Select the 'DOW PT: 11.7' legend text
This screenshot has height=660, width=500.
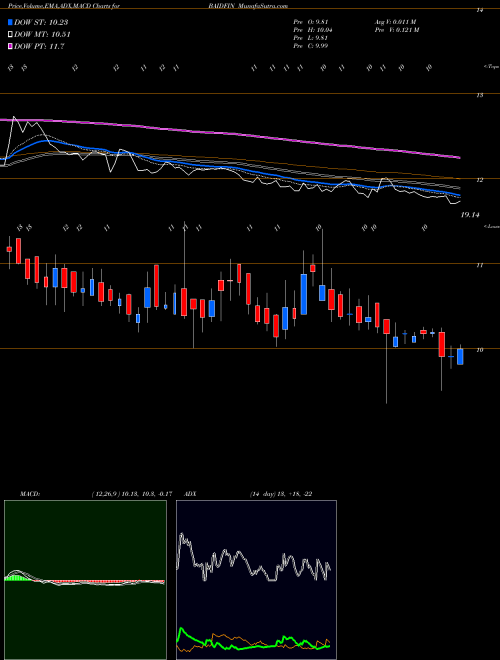pos(39,46)
